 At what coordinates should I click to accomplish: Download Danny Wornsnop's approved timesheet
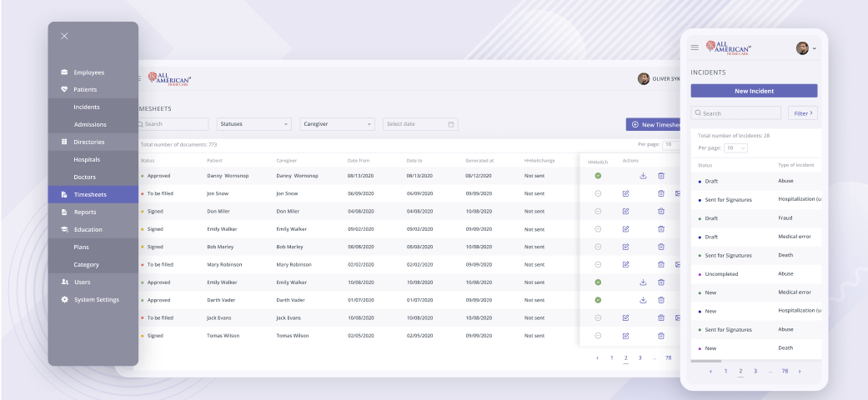point(643,176)
